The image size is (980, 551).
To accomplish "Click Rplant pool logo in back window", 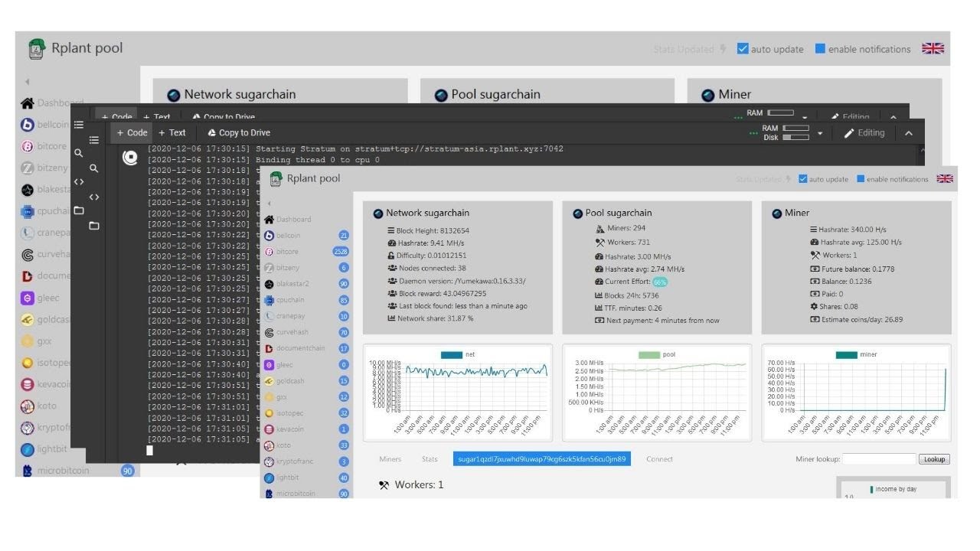I will tap(37, 49).
